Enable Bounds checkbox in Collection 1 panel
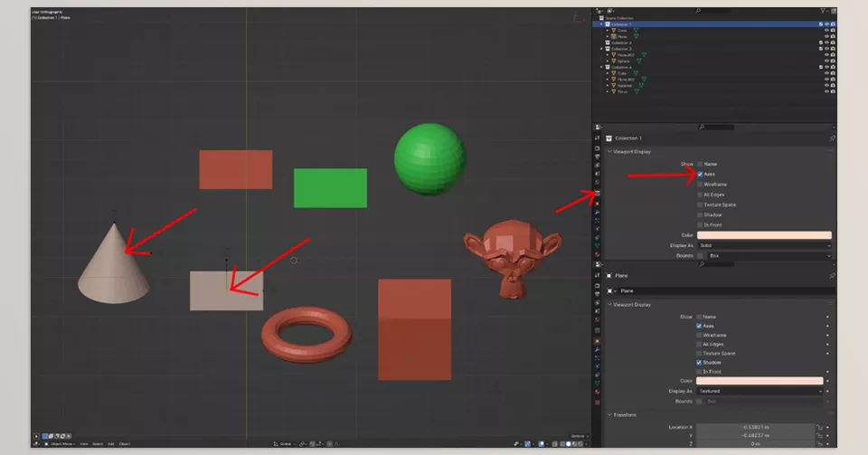The width and height of the screenshot is (868, 455). pos(700,256)
